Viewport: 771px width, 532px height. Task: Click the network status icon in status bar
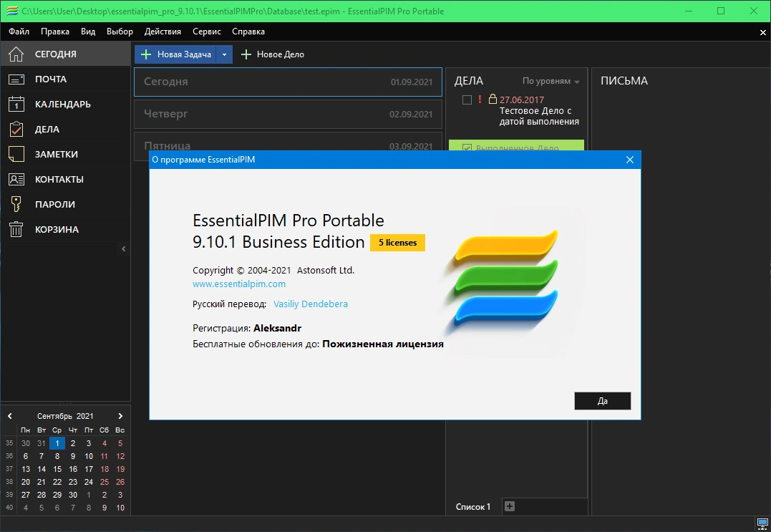(x=762, y=523)
